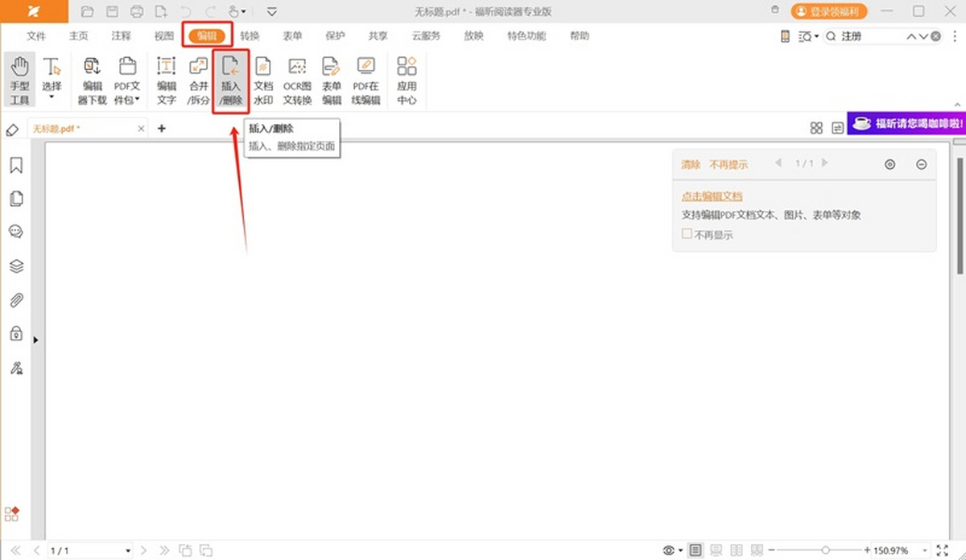966x560 pixels.
Task: Click the 清除 link in tip panel
Action: click(691, 164)
